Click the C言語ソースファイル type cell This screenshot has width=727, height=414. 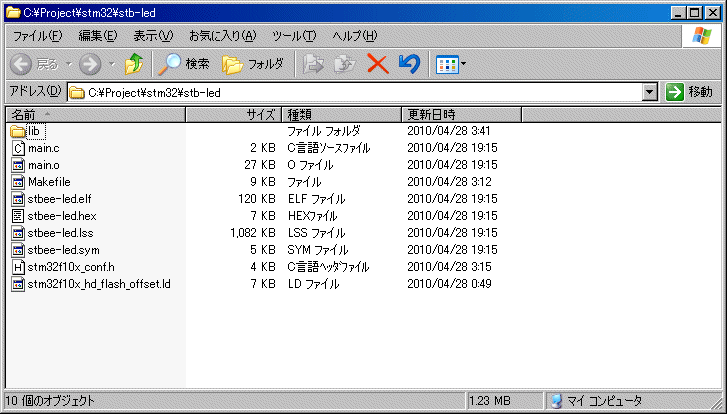pos(329,148)
